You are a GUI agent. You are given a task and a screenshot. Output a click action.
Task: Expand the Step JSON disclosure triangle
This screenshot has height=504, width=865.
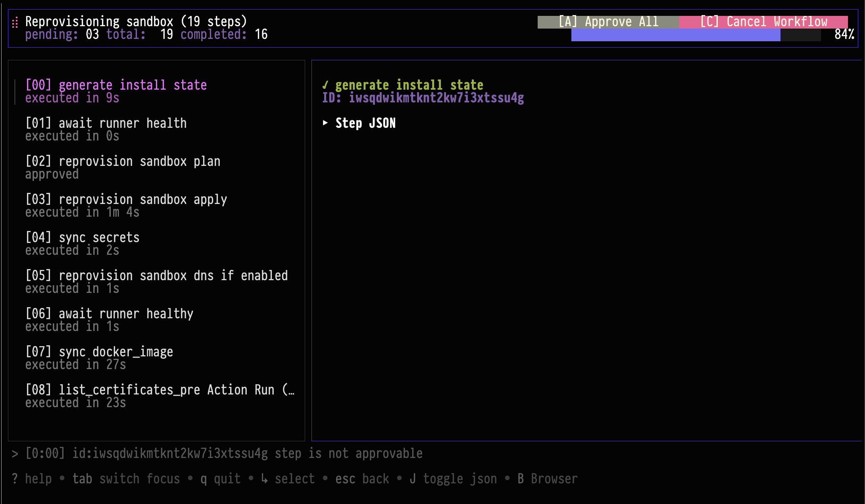pos(325,123)
